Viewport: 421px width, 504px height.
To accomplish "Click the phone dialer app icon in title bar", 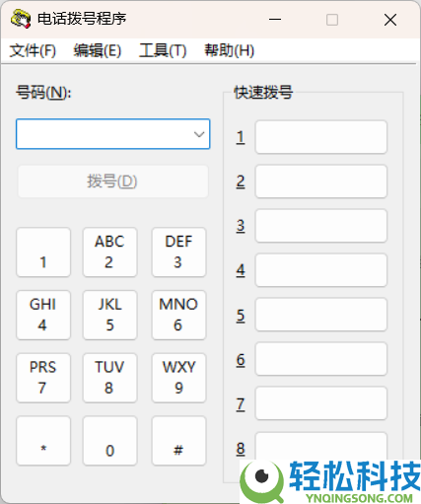I will tap(21, 19).
